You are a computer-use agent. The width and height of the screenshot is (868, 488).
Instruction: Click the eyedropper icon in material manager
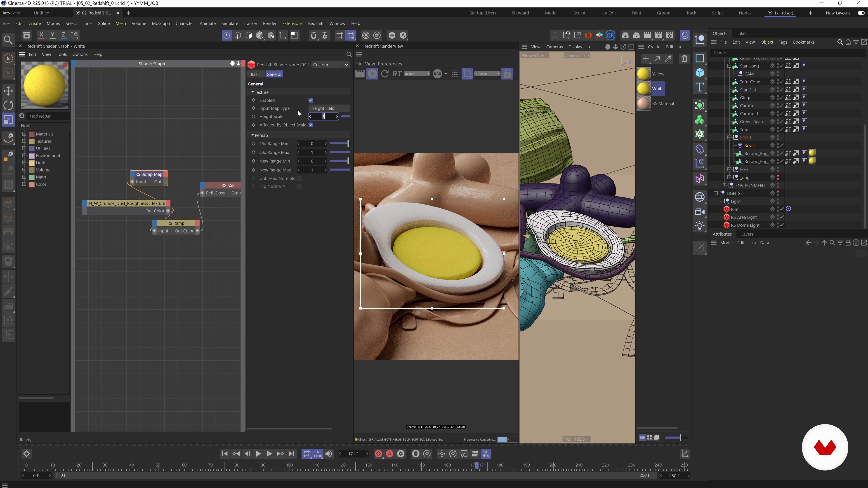668,59
